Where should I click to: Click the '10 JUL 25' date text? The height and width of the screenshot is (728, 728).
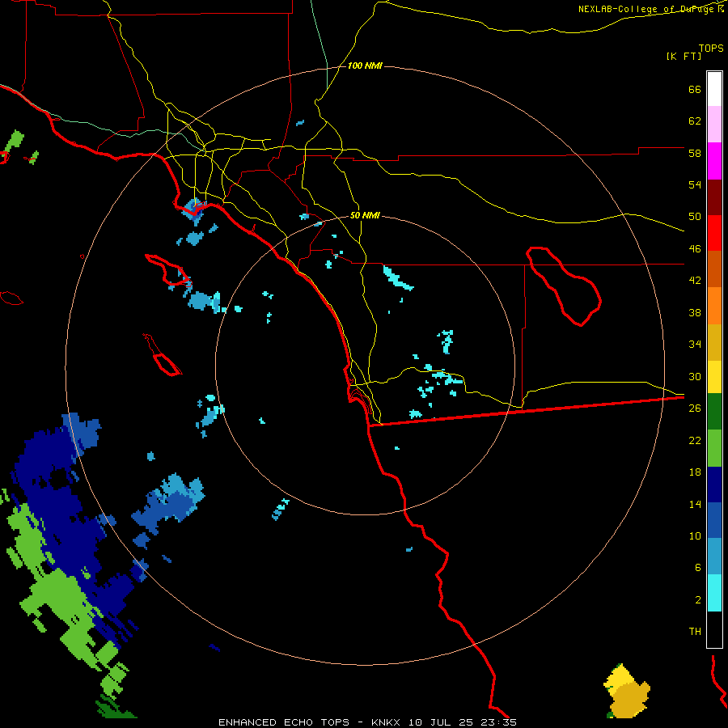441,722
